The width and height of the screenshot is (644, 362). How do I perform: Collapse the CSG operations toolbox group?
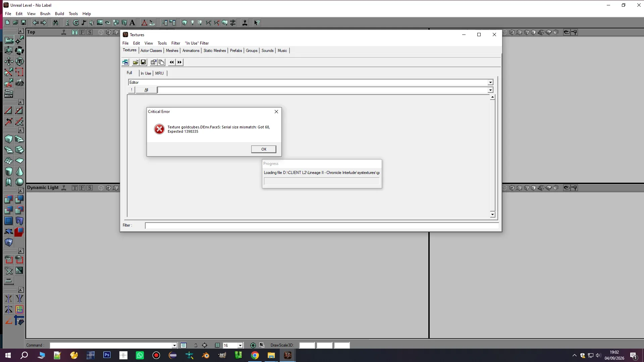tap(21, 190)
